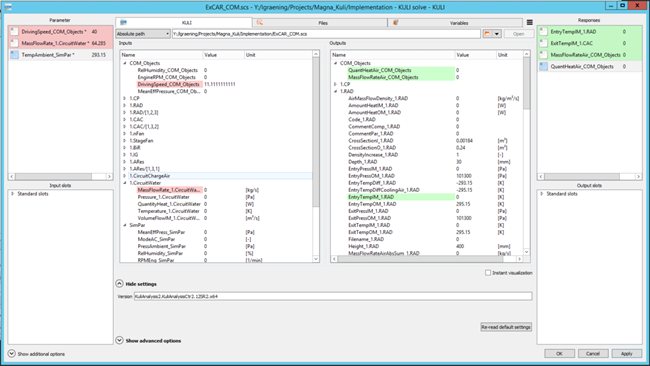Click the DrivingSpeed_COM_Objects parameter icon
The height and width of the screenshot is (366, 650).
click(15, 32)
